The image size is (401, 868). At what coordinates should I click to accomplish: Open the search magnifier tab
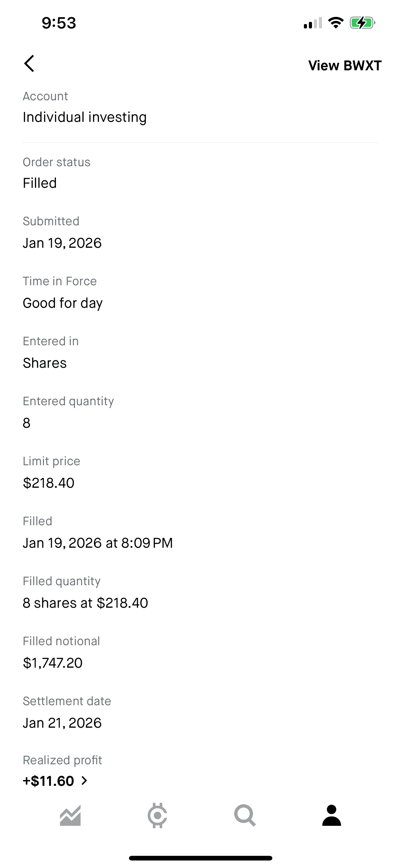pos(245,816)
